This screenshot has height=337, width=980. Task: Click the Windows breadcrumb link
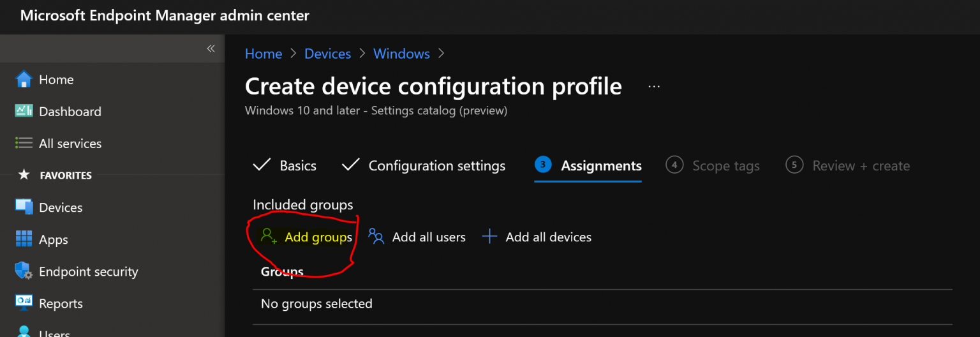[x=401, y=54]
